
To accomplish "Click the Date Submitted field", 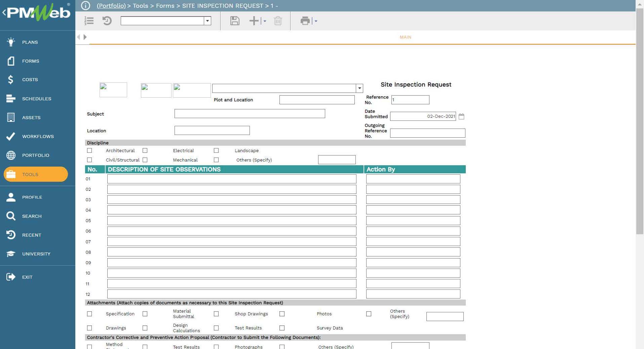I will (x=423, y=116).
